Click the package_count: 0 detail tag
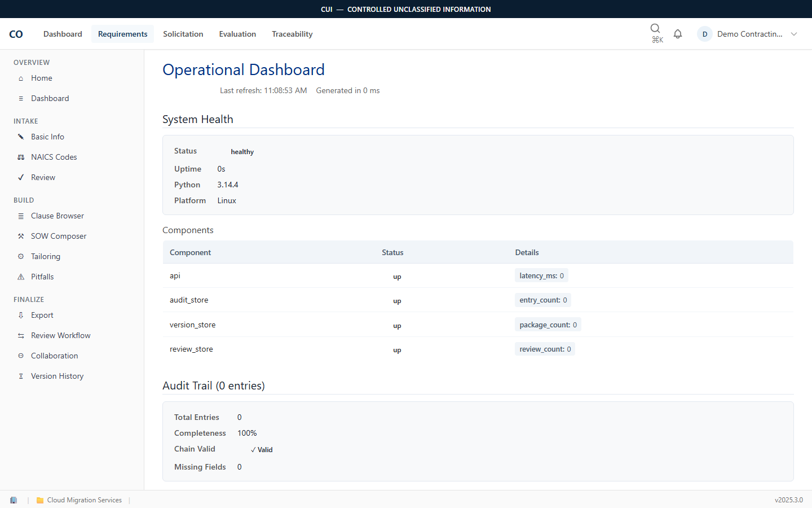 point(548,325)
